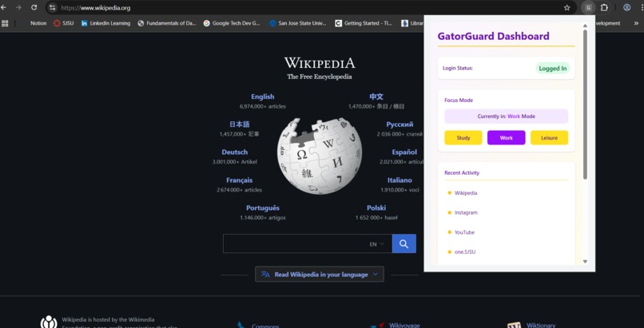The width and height of the screenshot is (644, 328).
Task: Open the browser profile avatar icon
Action: 626,7
